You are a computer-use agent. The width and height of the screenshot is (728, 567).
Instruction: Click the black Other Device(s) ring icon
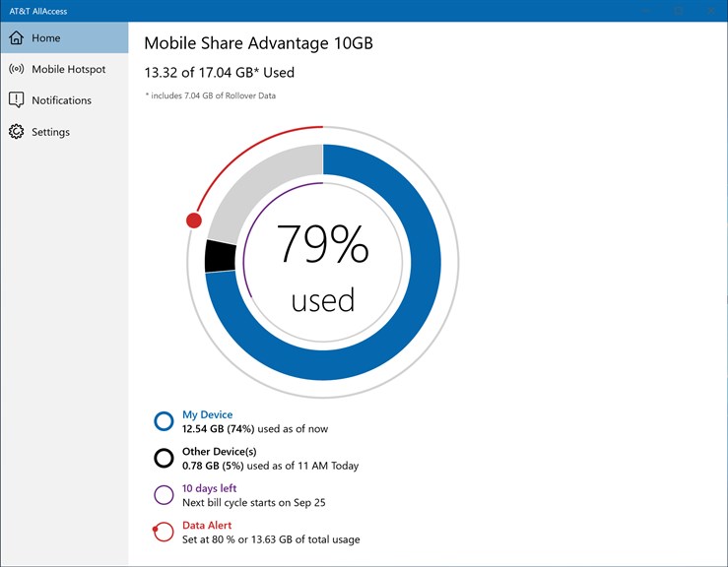(x=164, y=458)
